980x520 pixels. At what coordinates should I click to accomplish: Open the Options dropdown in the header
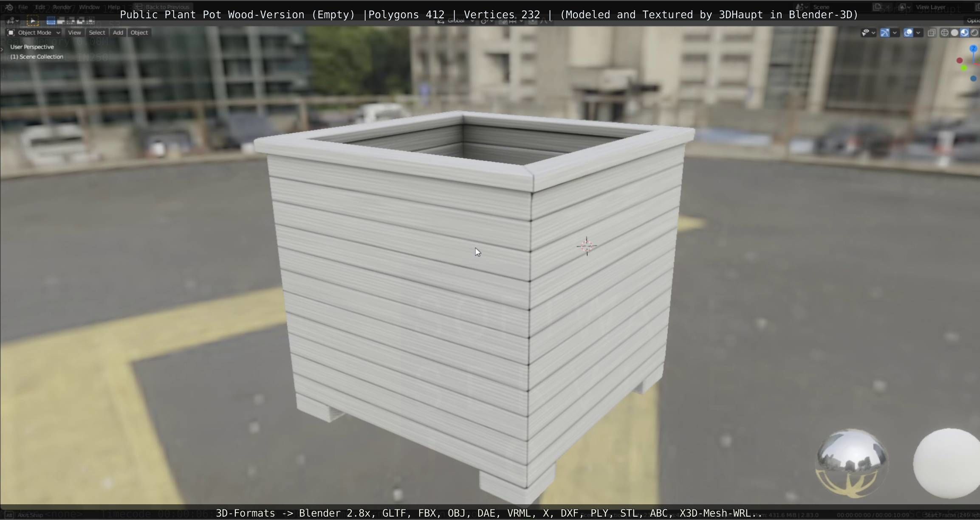973,20
